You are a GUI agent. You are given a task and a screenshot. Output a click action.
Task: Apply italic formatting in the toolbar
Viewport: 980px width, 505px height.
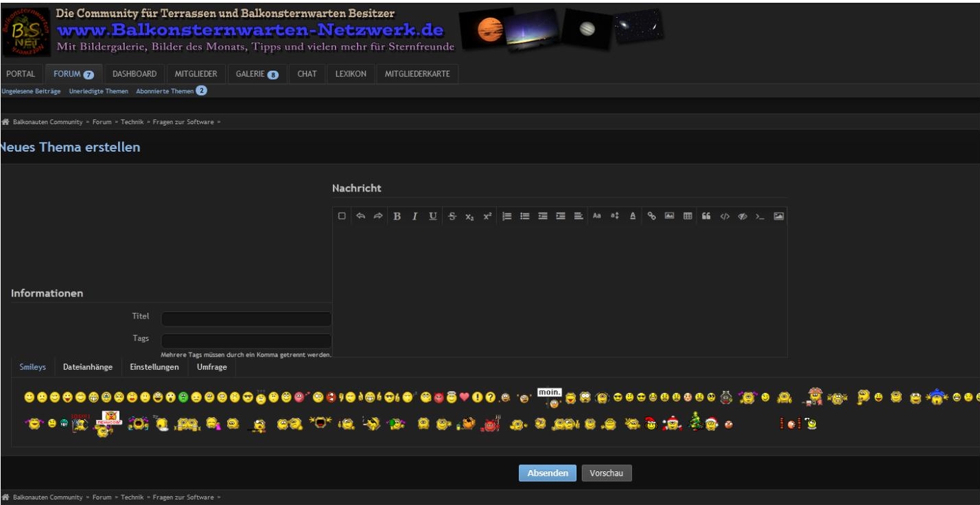(415, 216)
